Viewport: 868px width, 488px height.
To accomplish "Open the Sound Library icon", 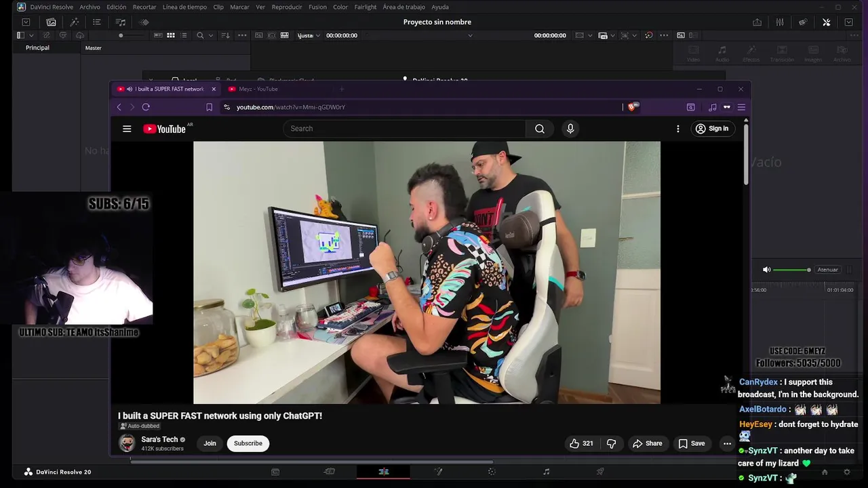I will tap(121, 22).
